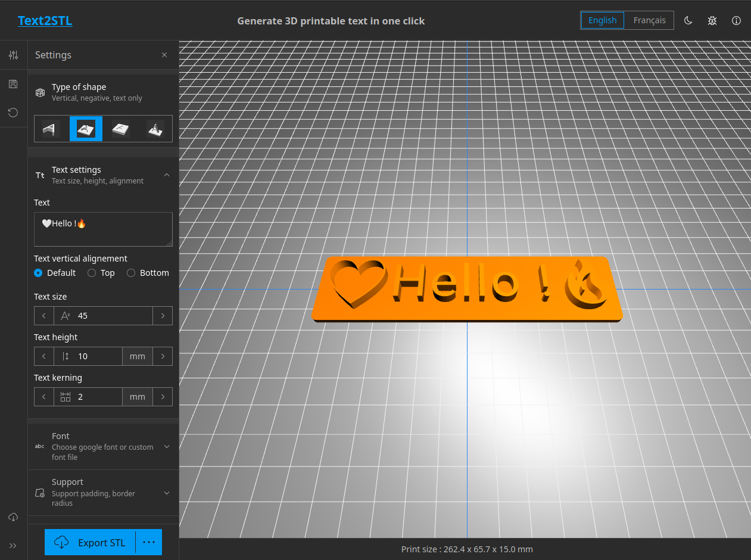
Task: Decrease text kerning with left arrow
Action: coord(44,397)
